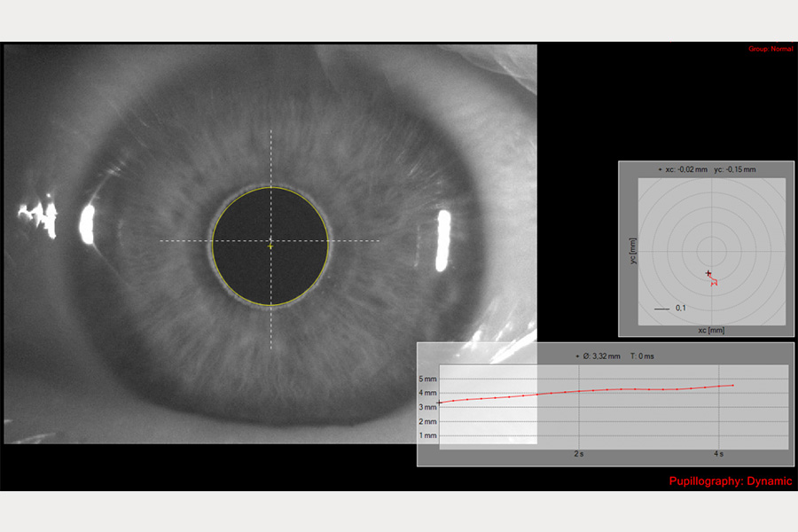The image size is (798, 532).
Task: Select the "yc: -0,15 mm" readout
Action: pyautogui.click(x=734, y=169)
